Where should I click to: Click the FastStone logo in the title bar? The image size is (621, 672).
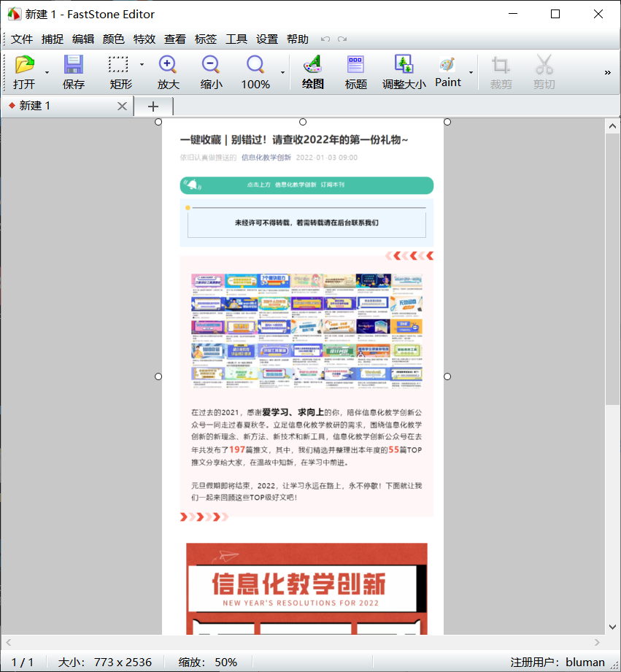[x=13, y=13]
